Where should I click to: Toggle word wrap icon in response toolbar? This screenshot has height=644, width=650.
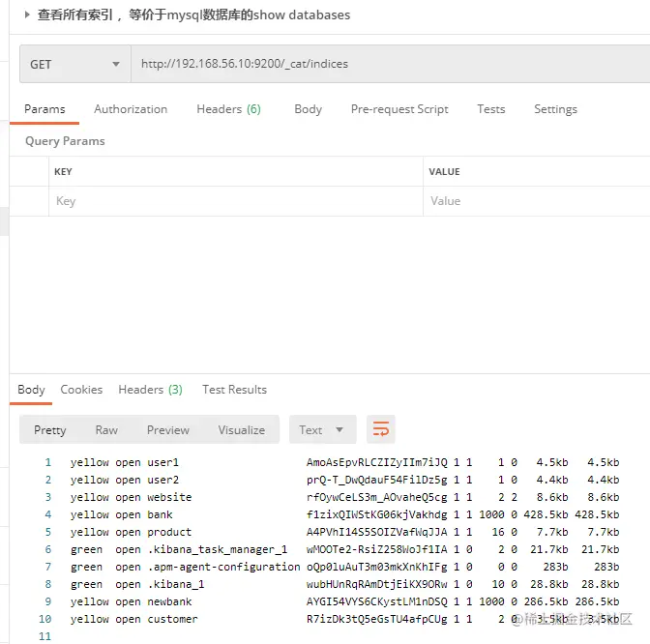[x=380, y=429]
